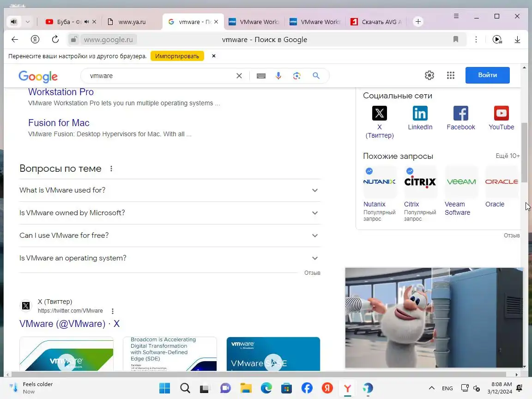The height and width of the screenshot is (399, 532).
Task: Switch to the Скачать AVG tab
Action: point(377,22)
